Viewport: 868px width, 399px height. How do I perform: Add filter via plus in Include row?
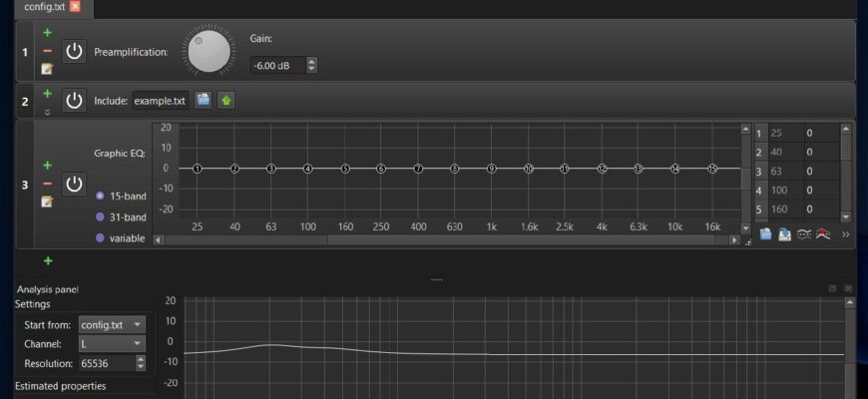coord(48,94)
